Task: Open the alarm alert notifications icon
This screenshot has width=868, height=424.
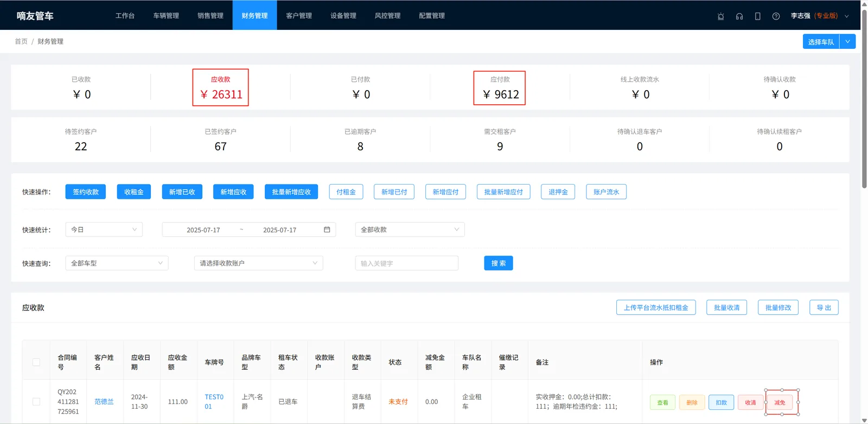Action: click(x=720, y=16)
